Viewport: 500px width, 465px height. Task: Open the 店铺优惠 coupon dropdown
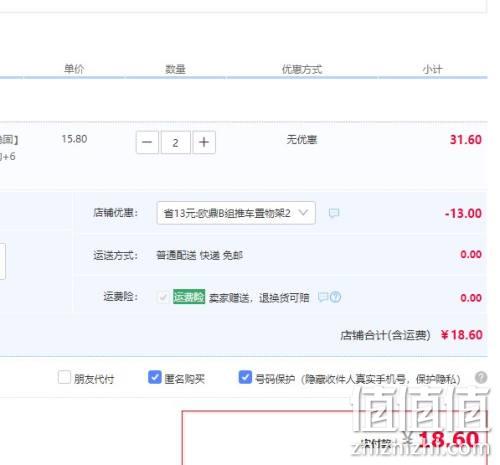coord(236,213)
